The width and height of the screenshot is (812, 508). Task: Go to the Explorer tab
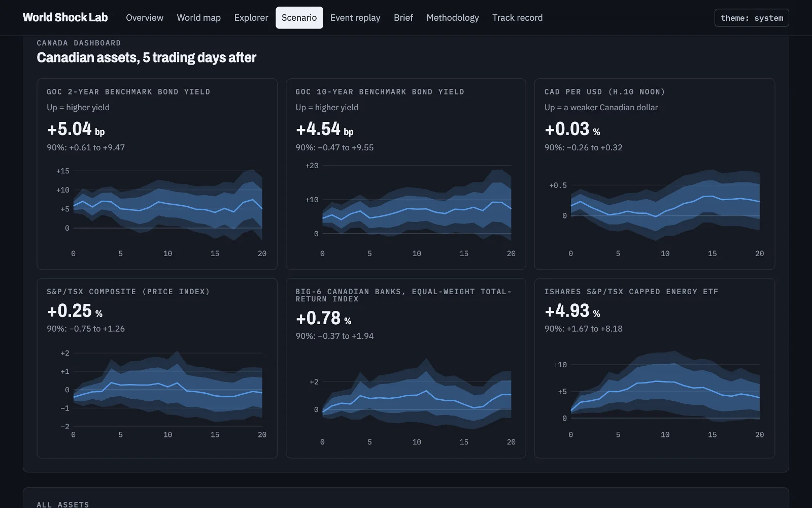[x=251, y=18]
